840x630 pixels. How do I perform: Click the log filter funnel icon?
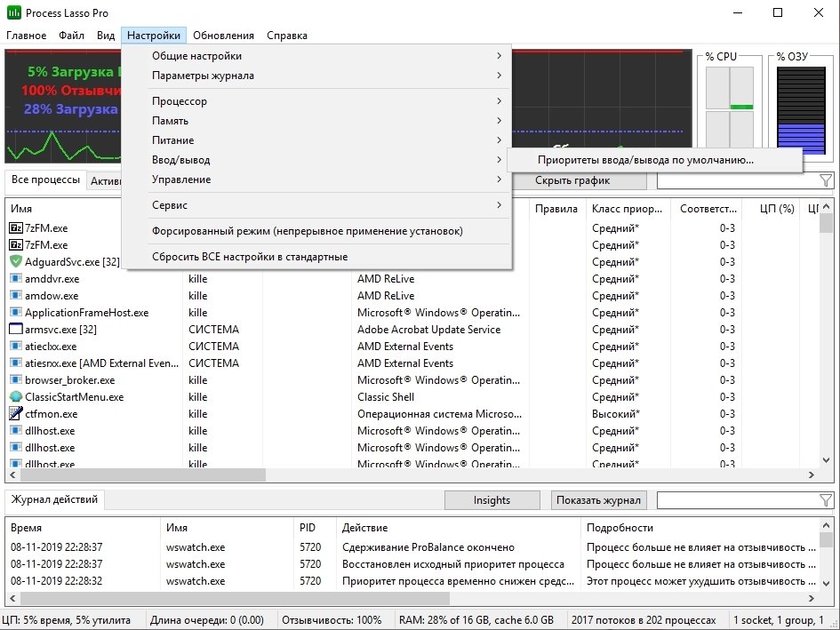pos(826,500)
